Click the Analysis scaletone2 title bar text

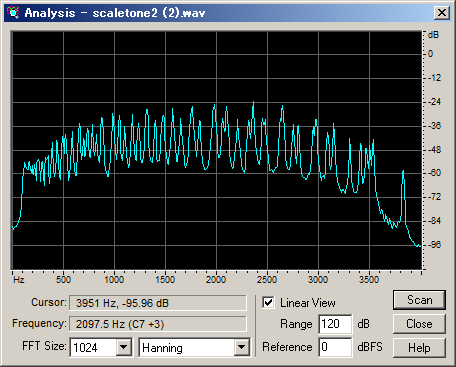115,13
